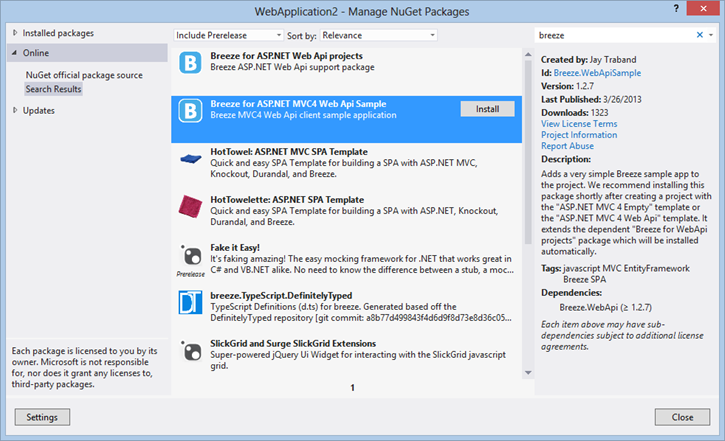
Task: Close the Manage NuGet Packages dialog
Action: click(682, 417)
